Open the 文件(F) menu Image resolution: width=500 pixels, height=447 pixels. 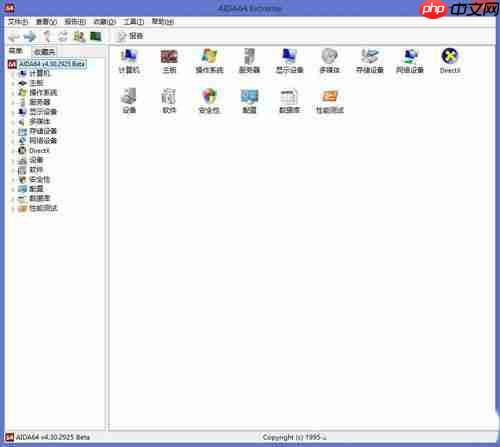[x=18, y=22]
